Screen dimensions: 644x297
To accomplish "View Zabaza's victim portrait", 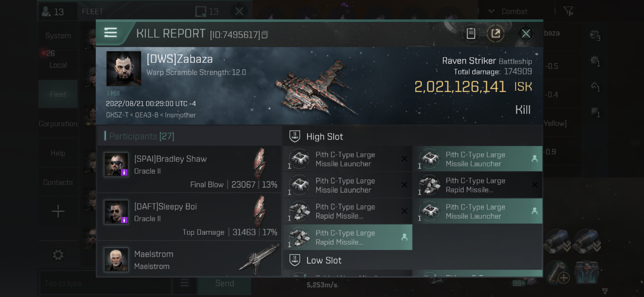I will point(124,68).
